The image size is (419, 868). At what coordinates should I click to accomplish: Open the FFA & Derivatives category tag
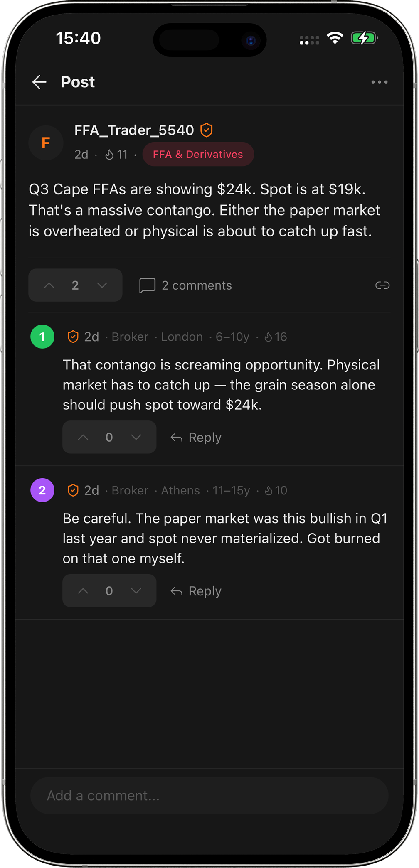[x=198, y=154]
